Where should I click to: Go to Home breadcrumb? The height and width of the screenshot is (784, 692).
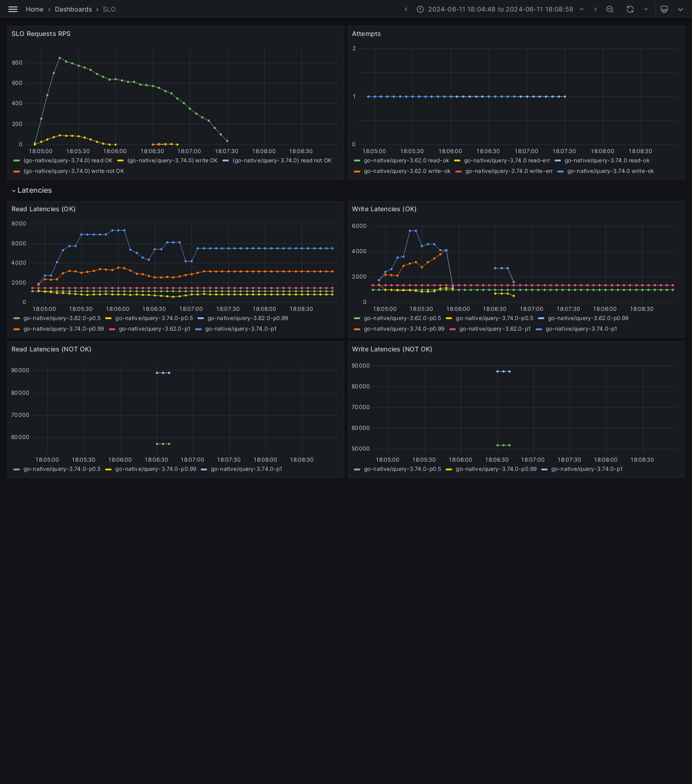click(x=35, y=9)
